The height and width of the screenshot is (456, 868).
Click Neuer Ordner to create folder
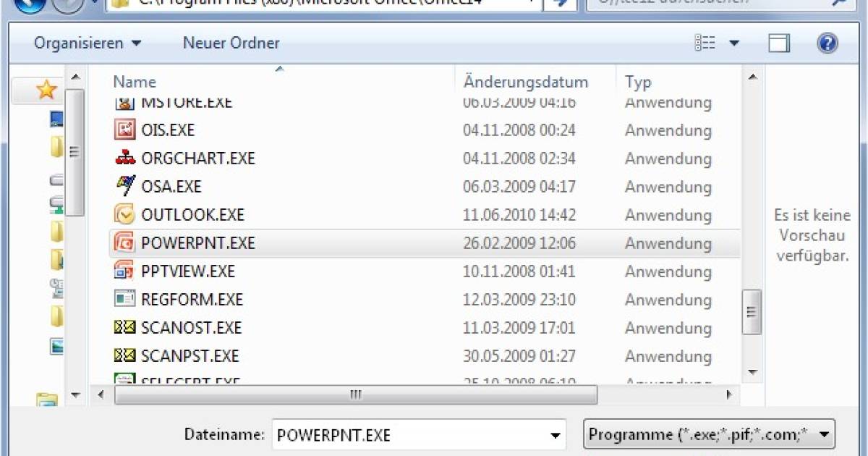click(x=230, y=43)
